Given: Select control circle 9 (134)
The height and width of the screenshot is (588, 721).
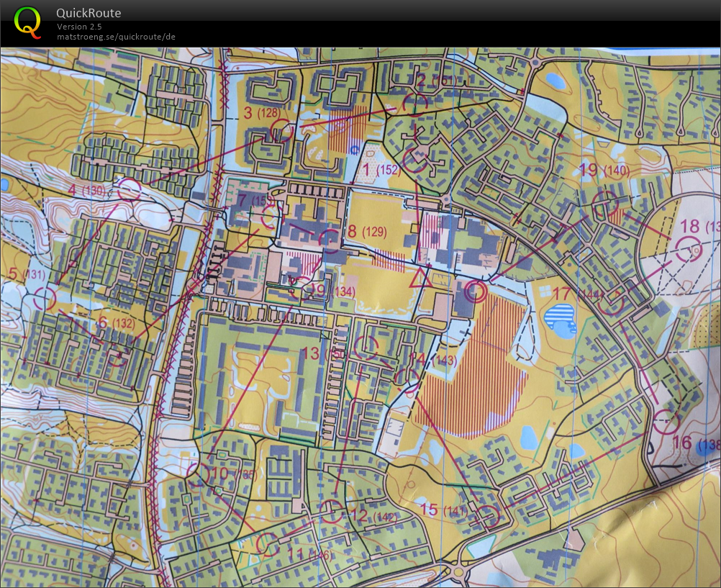Looking at the screenshot, I should [x=304, y=288].
